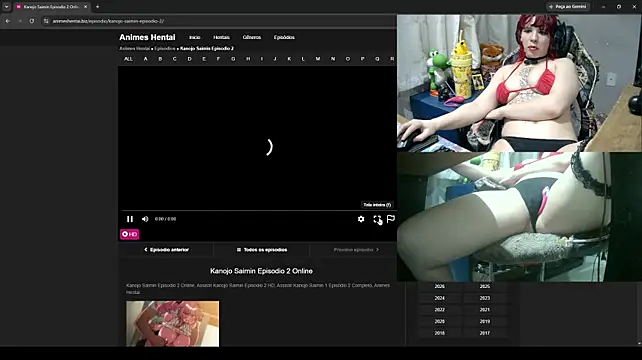Filter by letter G
The width and height of the screenshot is (642, 360).
(x=233, y=59)
